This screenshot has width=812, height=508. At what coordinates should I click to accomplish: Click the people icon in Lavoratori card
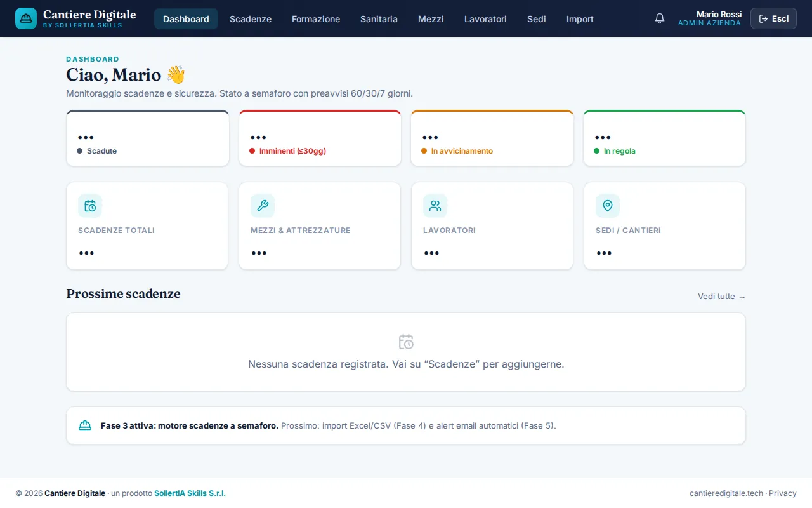point(435,206)
